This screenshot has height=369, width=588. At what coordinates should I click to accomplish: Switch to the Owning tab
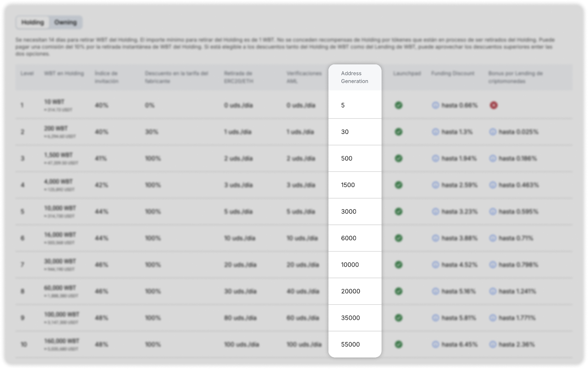click(x=66, y=22)
